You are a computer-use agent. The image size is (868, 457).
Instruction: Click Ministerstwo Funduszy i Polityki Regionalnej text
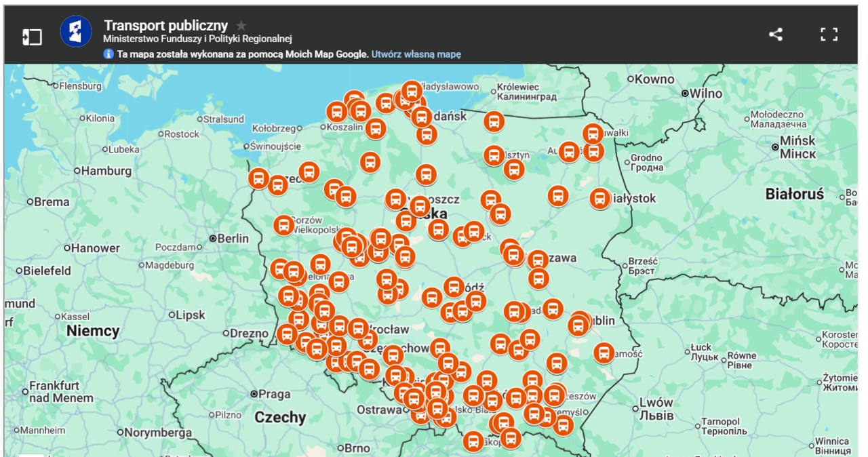(x=197, y=39)
